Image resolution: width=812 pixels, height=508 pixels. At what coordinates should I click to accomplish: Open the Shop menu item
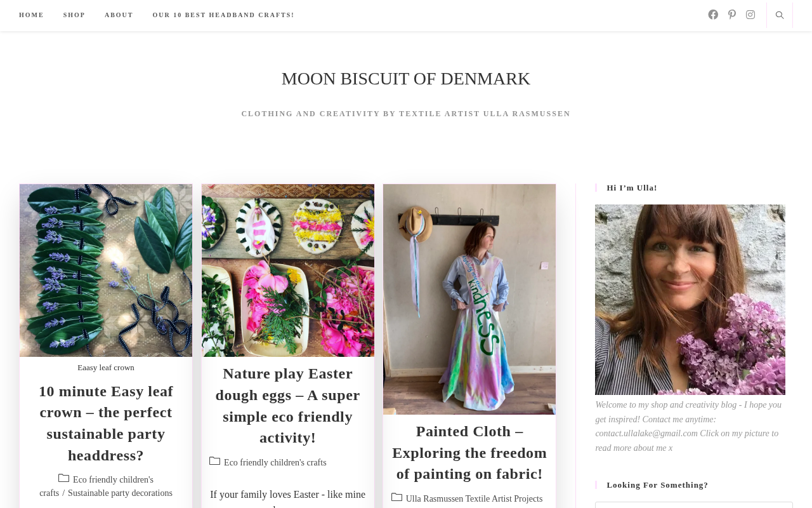pyautogui.click(x=74, y=15)
